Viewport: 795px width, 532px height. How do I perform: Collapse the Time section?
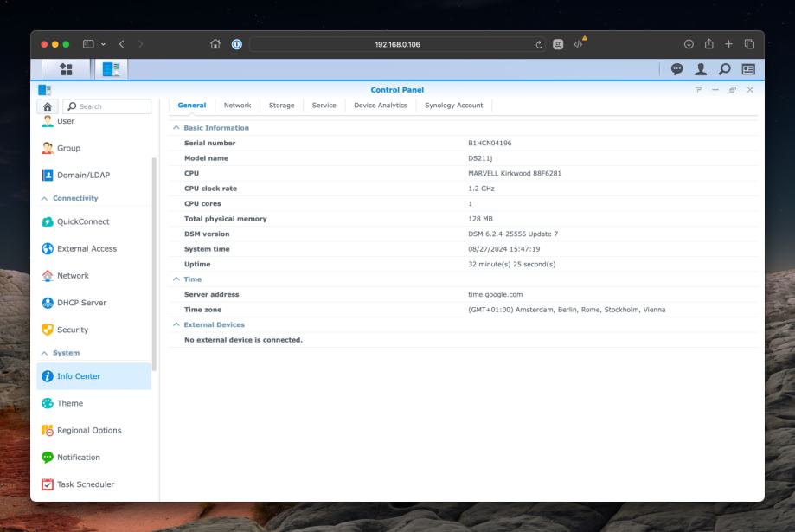pyautogui.click(x=177, y=279)
